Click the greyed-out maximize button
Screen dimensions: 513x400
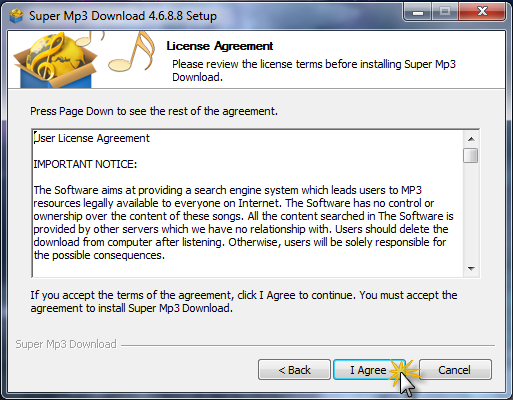click(445, 12)
